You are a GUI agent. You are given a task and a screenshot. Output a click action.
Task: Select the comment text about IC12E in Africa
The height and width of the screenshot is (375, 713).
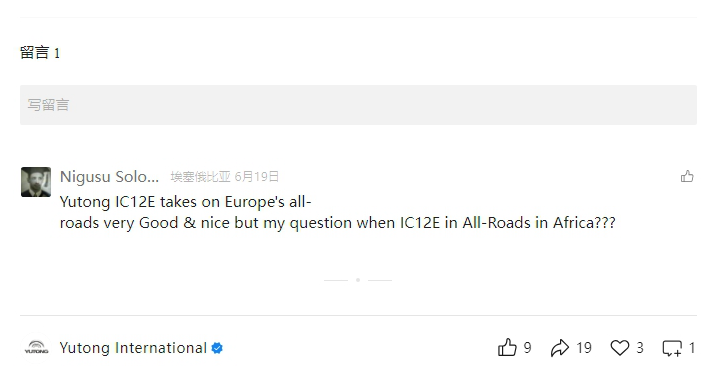click(x=337, y=212)
